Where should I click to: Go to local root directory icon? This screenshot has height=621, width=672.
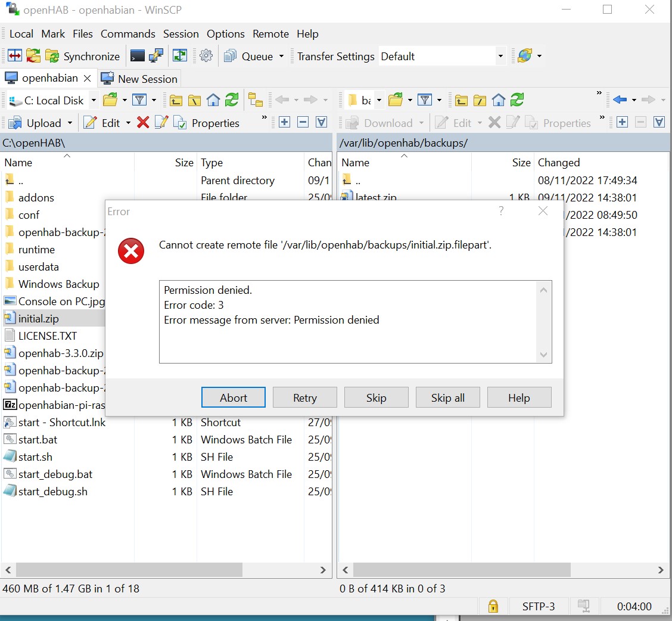[x=194, y=100]
